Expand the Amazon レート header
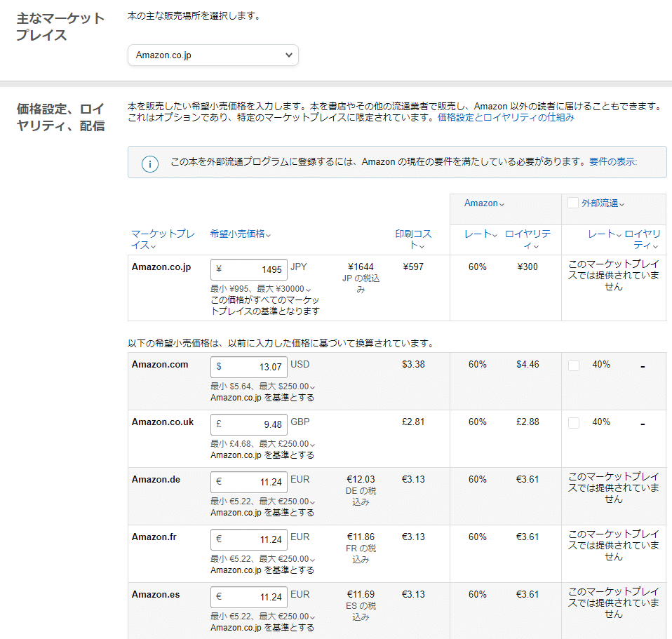 481,234
